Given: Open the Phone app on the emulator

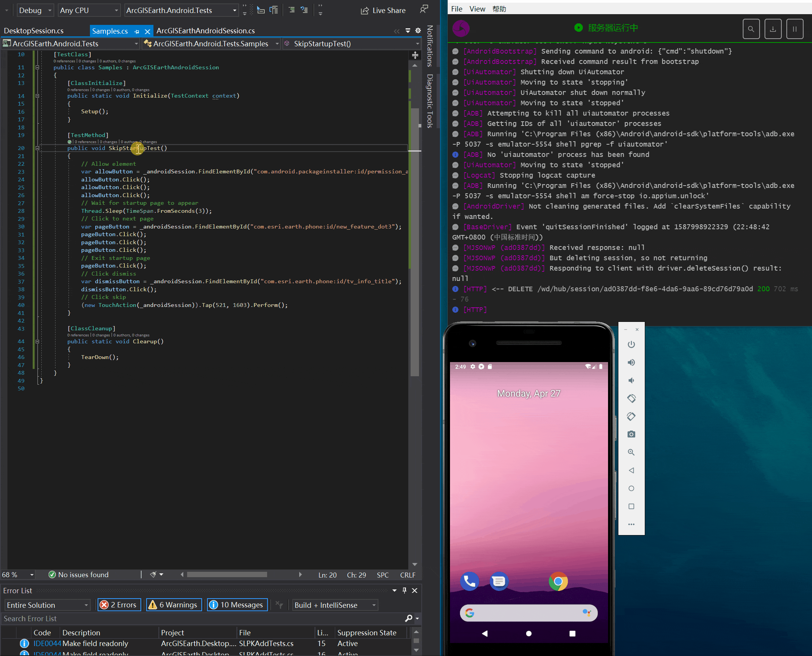Looking at the screenshot, I should point(470,581).
